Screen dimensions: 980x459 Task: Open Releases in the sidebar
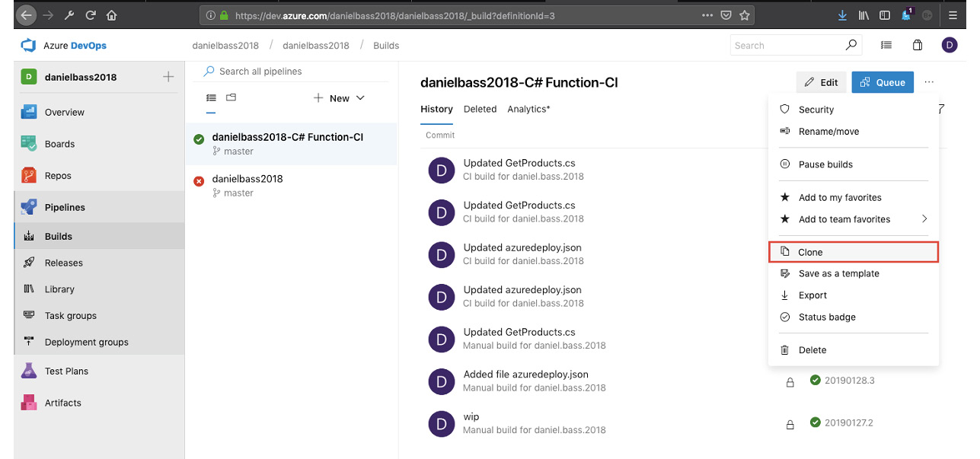(x=99, y=263)
